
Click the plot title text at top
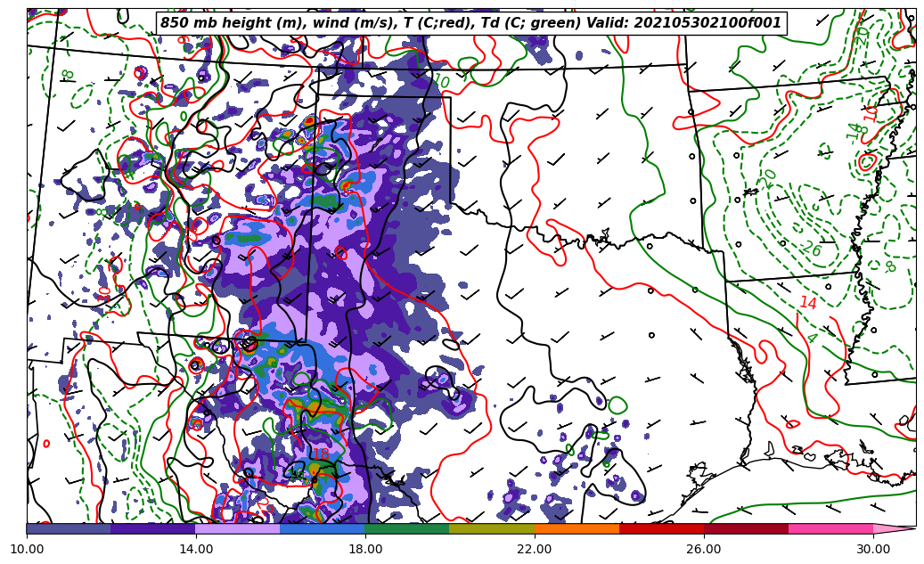pyautogui.click(x=470, y=23)
